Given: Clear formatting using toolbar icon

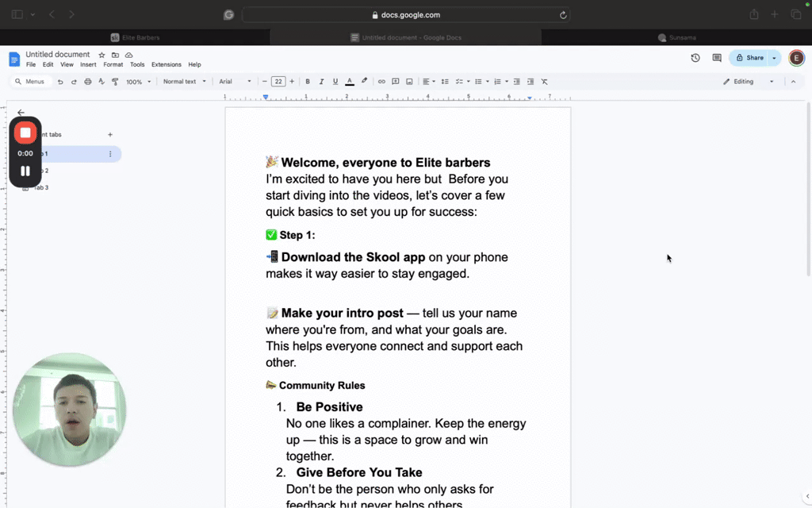Looking at the screenshot, I should [544, 82].
